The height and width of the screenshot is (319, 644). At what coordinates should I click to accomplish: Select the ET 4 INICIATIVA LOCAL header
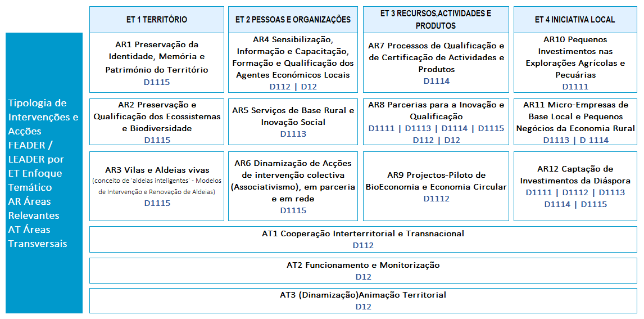(x=575, y=20)
